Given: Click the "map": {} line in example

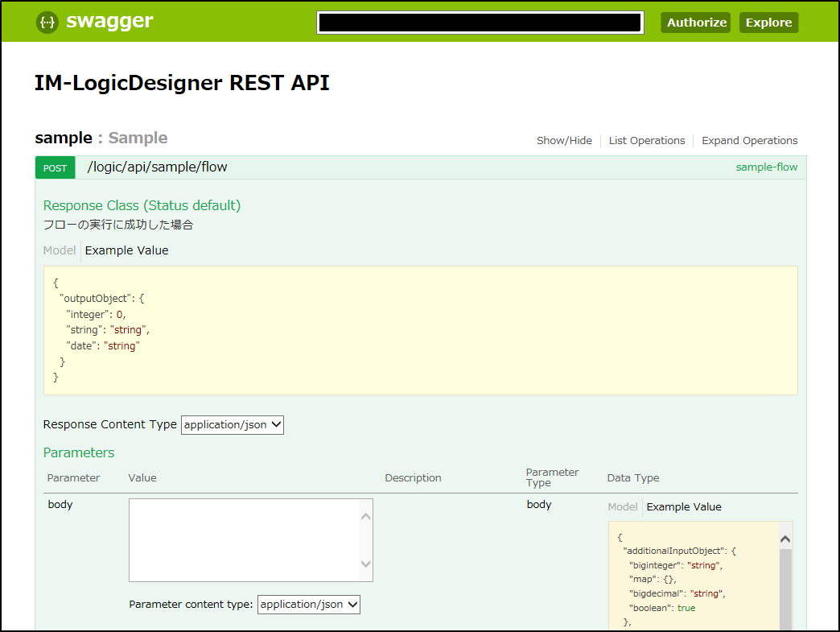Looking at the screenshot, I should click(x=653, y=579).
